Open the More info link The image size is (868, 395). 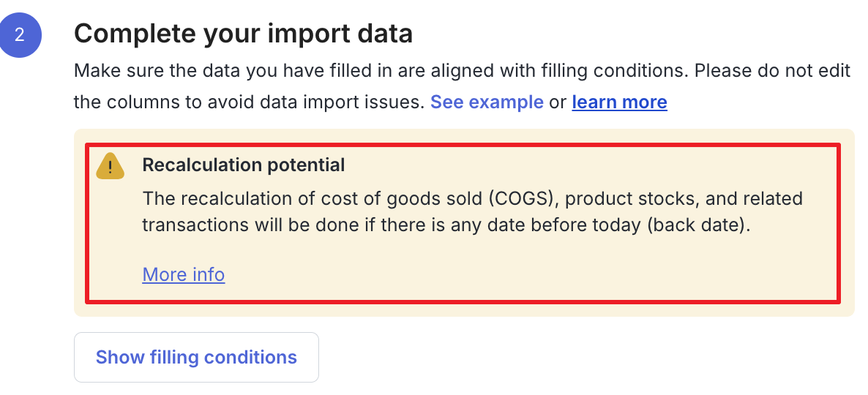tap(183, 274)
